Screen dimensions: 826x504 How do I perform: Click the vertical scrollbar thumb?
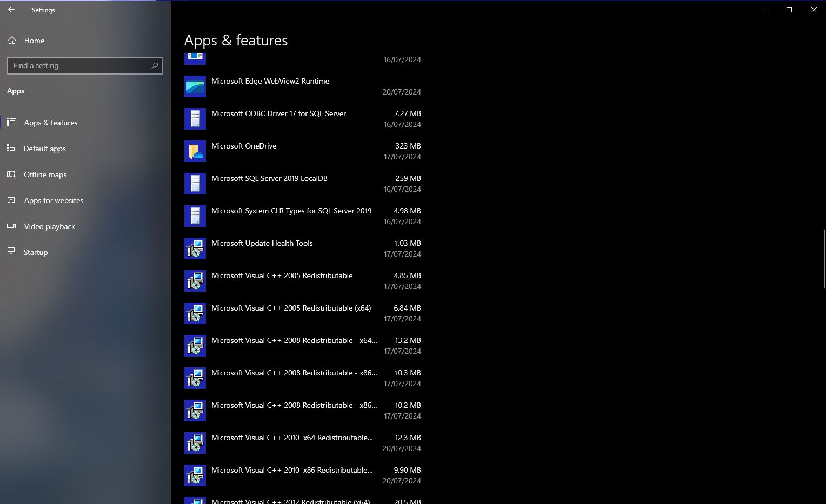(824, 259)
